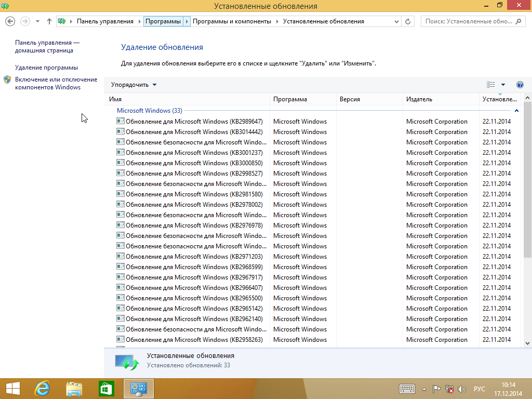Click the search magnifier icon
Image resolution: width=532 pixels, height=399 pixels.
pyautogui.click(x=518, y=21)
